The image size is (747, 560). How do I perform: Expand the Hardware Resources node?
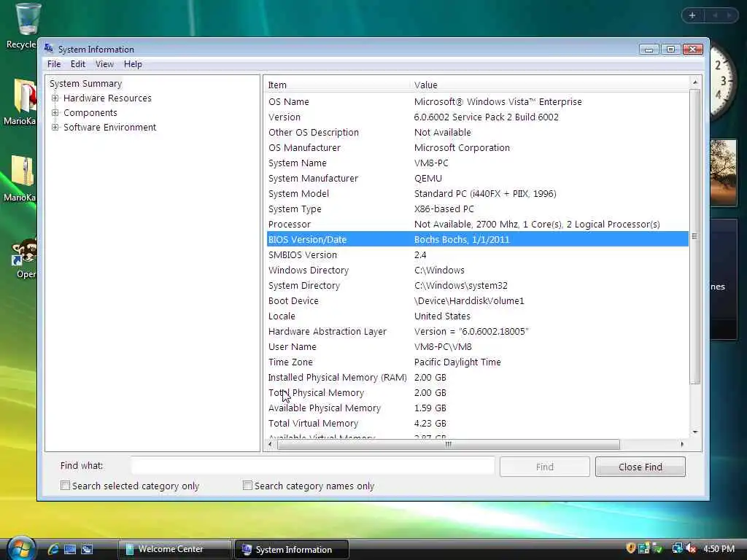55,98
